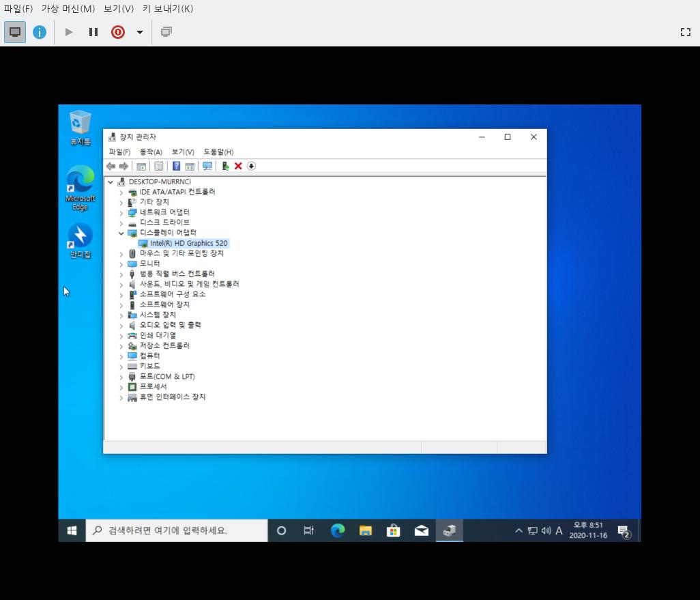700x600 pixels.
Task: Click the disable device down-arrow icon
Action: (x=251, y=166)
